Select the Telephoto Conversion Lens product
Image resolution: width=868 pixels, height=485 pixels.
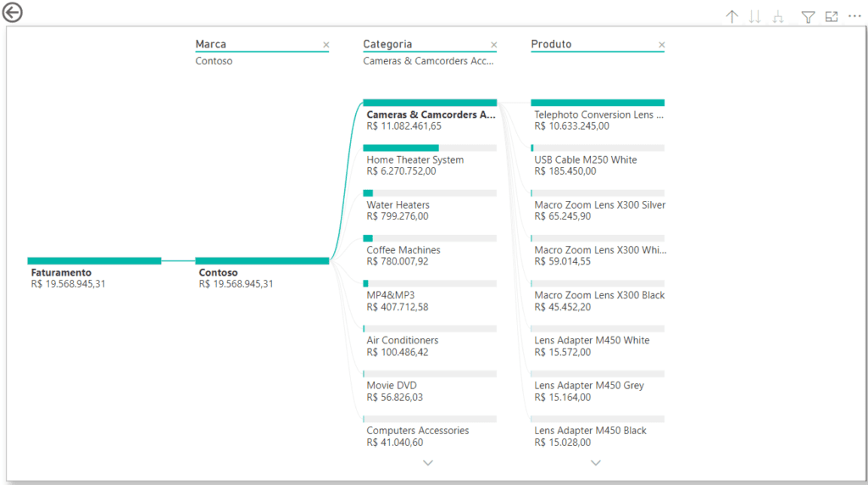click(598, 115)
